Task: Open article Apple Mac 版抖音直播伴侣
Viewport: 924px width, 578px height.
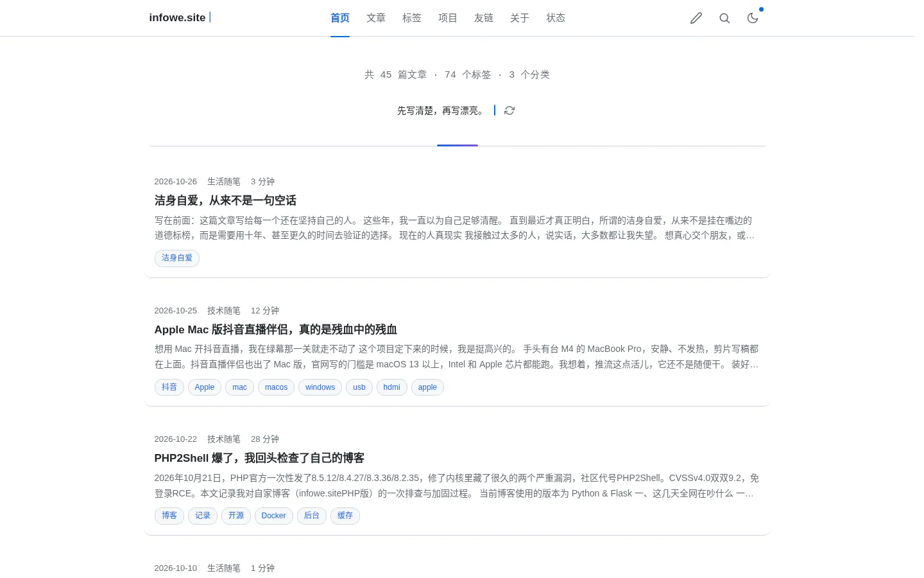Action: [x=276, y=329]
